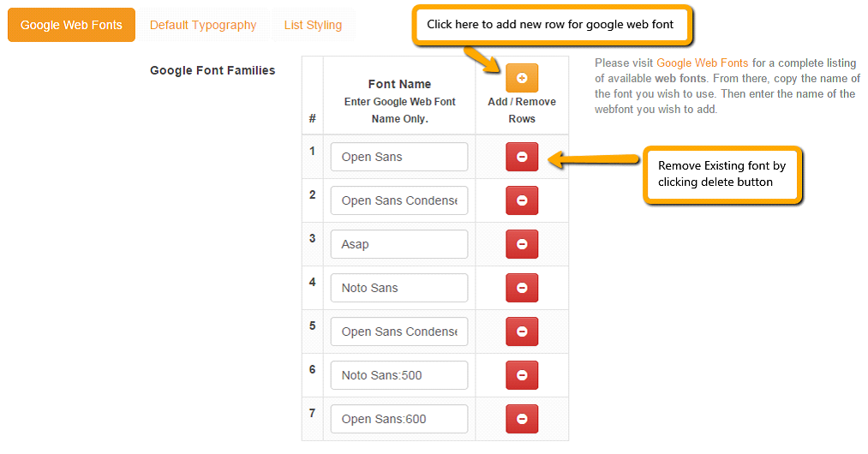Click the Font Name column header

tap(399, 84)
